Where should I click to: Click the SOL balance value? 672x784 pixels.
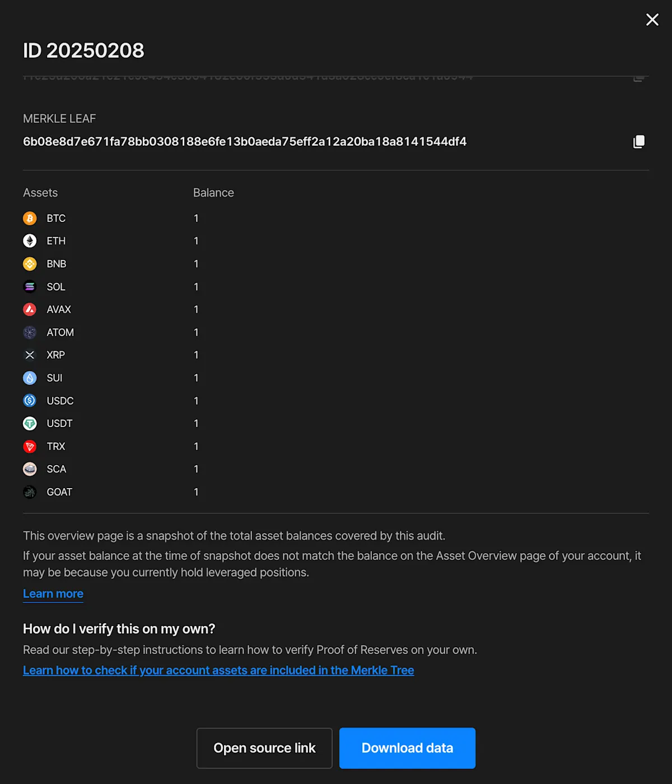pyautogui.click(x=196, y=287)
